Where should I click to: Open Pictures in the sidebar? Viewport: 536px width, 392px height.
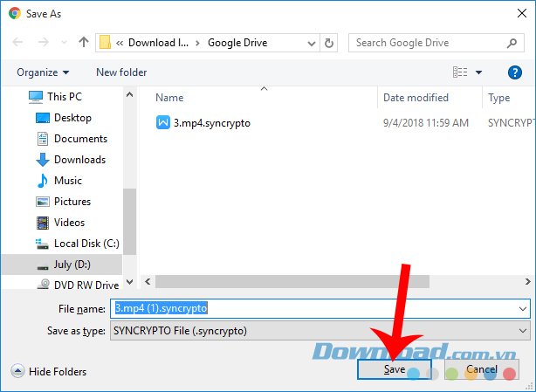(x=72, y=202)
